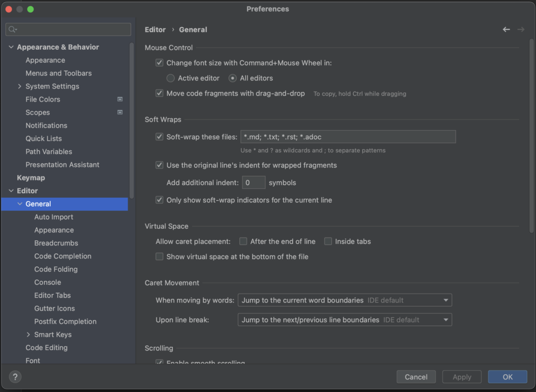Click the soft-wrap file patterns input field

click(348, 137)
